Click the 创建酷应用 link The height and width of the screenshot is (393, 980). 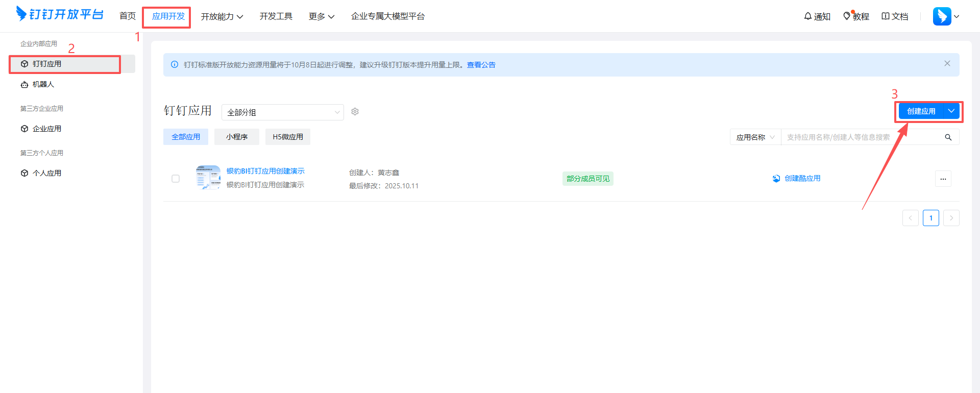(802, 178)
